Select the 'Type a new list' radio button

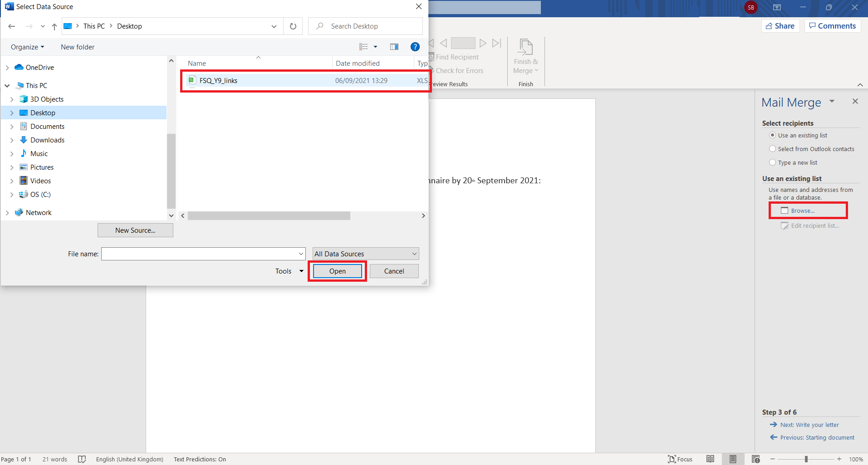[772, 162]
